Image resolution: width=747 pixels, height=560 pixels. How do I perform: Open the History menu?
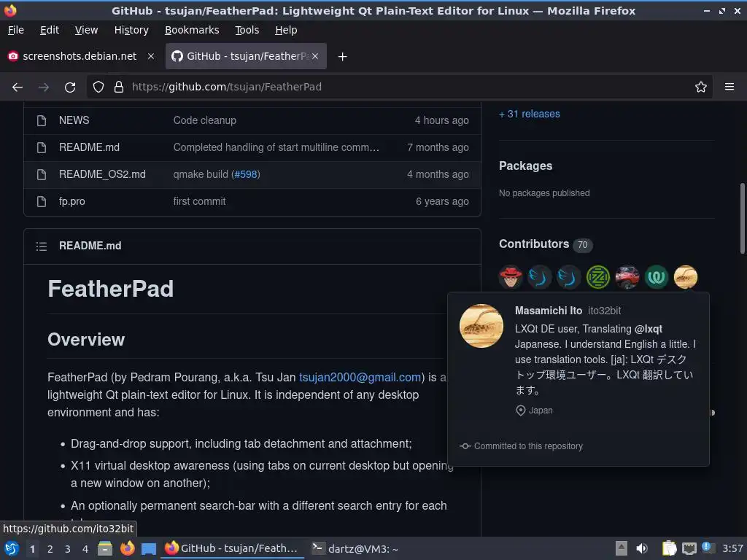131,30
